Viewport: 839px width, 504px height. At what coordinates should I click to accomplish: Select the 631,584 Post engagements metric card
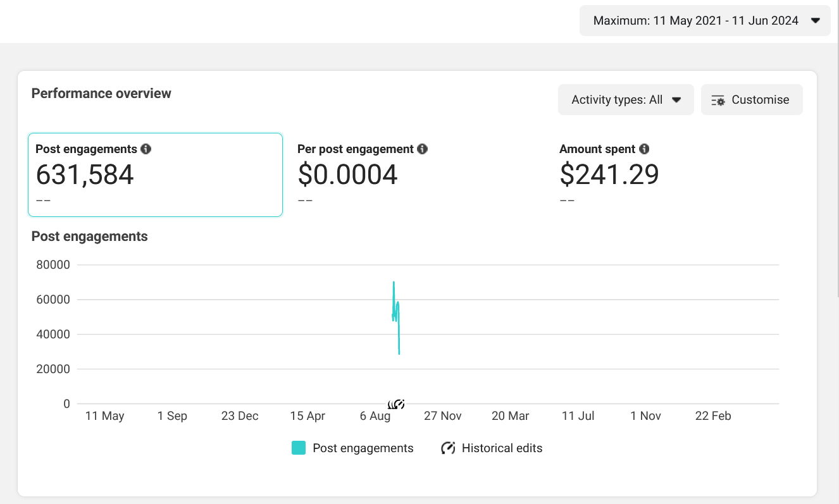pyautogui.click(x=155, y=175)
